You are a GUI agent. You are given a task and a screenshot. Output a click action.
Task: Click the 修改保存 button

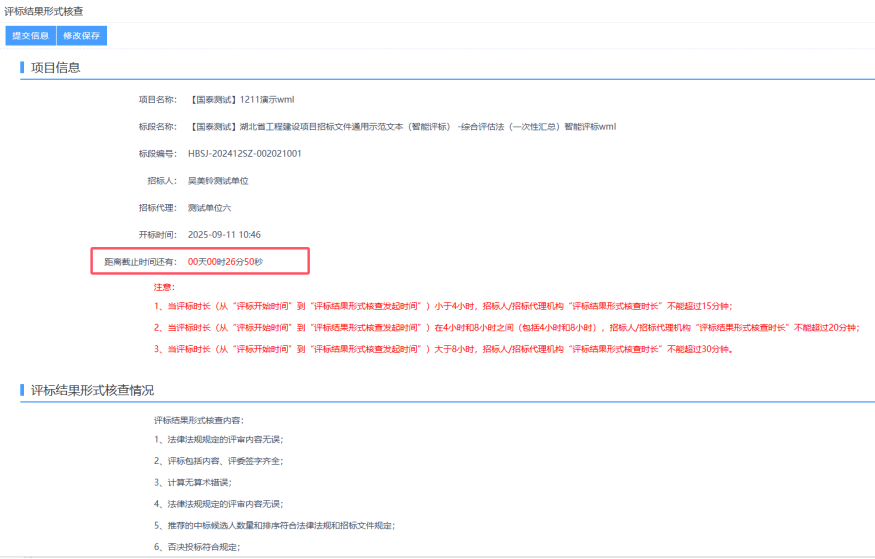click(x=82, y=36)
